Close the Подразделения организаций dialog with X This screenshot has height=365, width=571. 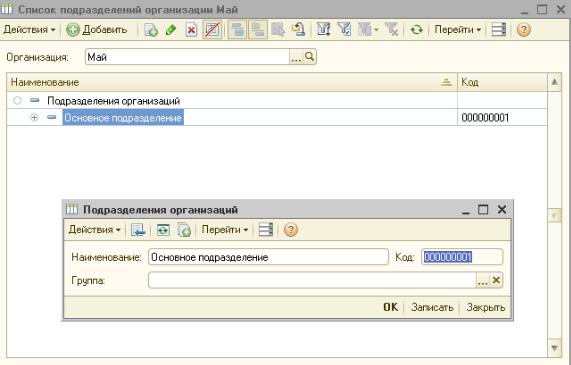tap(502, 209)
